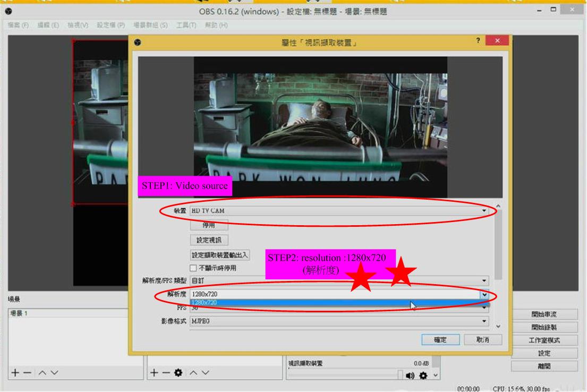Confirm with the 確定 button
The image size is (587, 392).
[x=440, y=340]
